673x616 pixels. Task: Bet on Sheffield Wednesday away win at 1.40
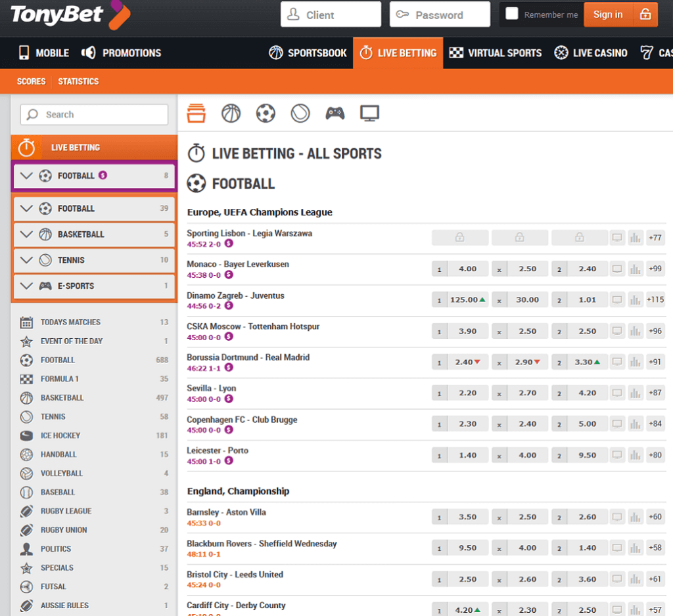[580, 548]
